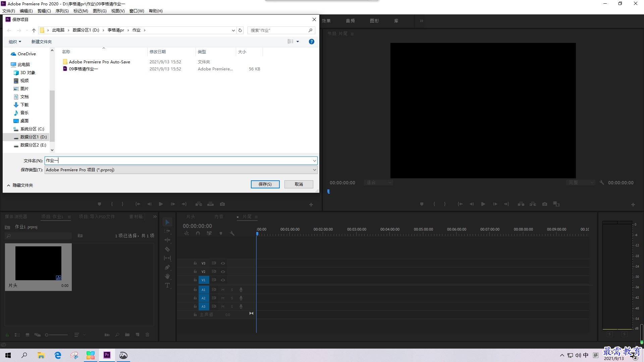Screen dimensions: 644x362
Task: Click 新建文件夹 in dialog toolbar
Action: click(x=42, y=42)
